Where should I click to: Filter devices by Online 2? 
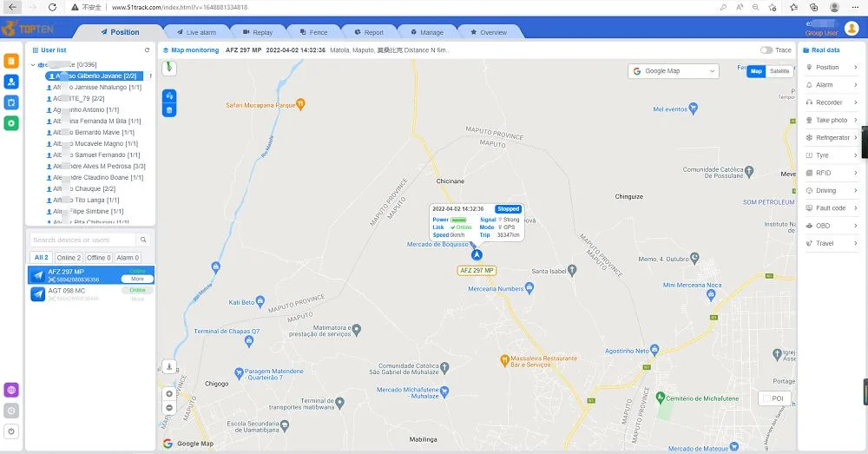click(x=69, y=258)
